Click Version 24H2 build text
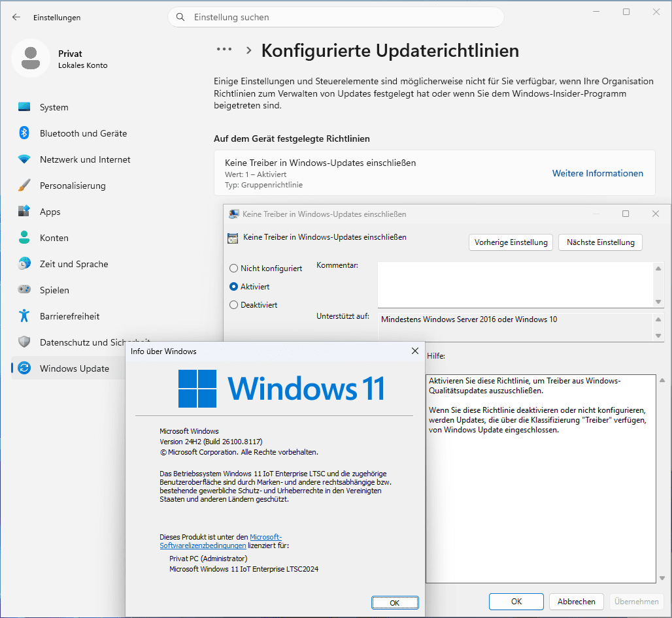Viewport: 672px width, 618px height. (x=211, y=442)
